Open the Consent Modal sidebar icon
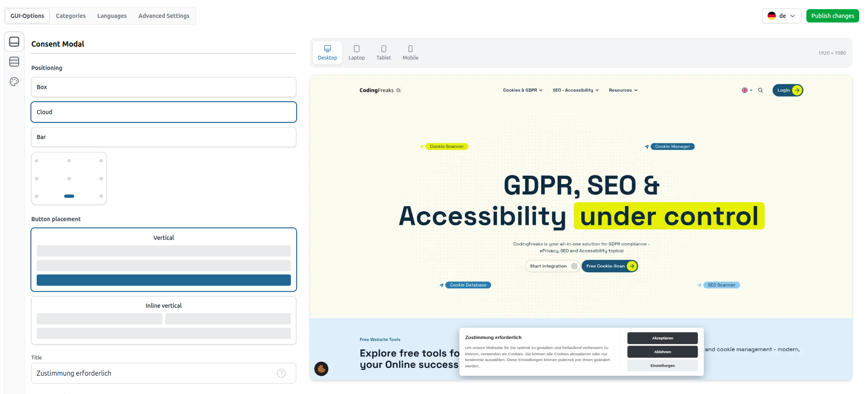The height and width of the screenshot is (394, 868). click(14, 42)
